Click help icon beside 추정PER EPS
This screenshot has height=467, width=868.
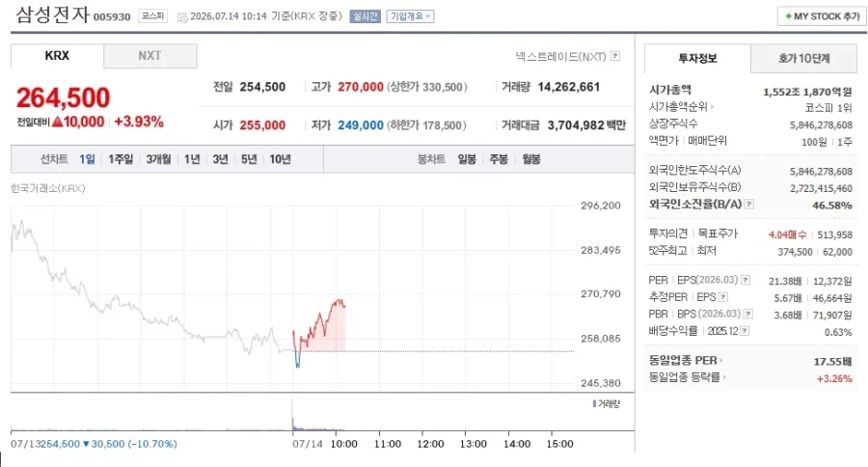coord(723,297)
